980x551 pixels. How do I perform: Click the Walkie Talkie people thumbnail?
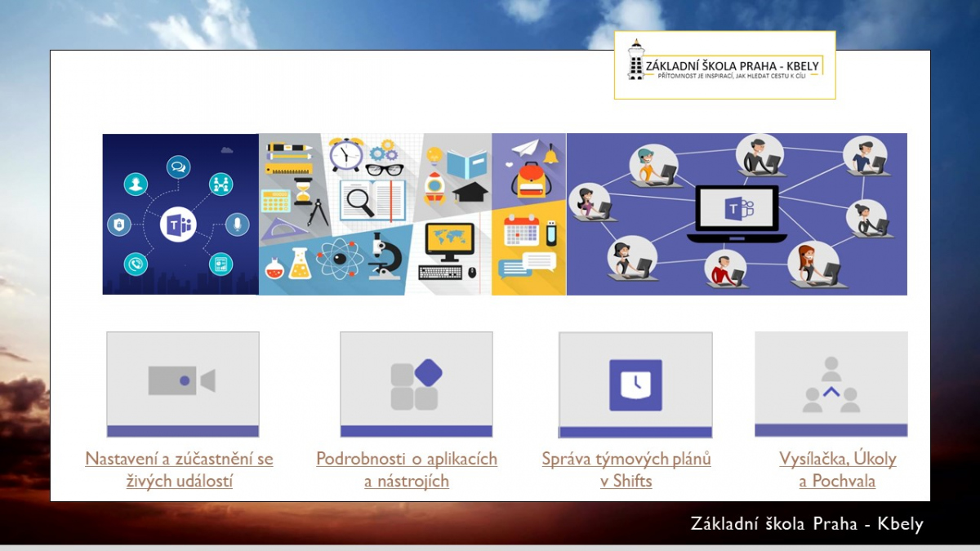(x=831, y=384)
